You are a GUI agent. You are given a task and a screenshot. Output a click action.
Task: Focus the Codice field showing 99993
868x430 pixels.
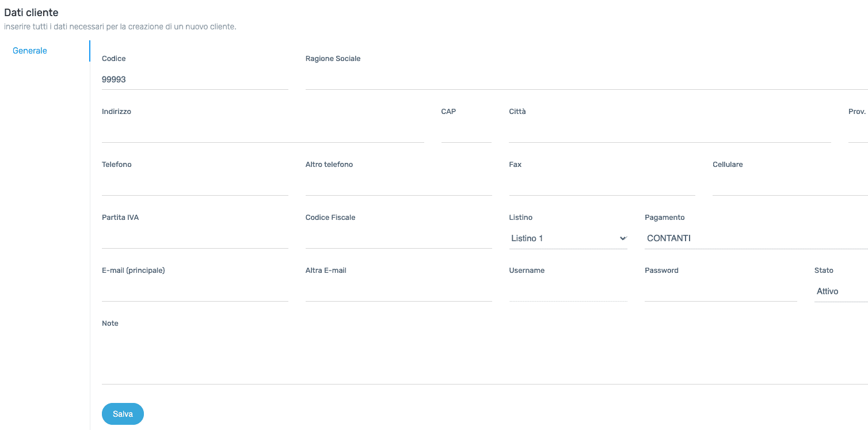(195, 79)
